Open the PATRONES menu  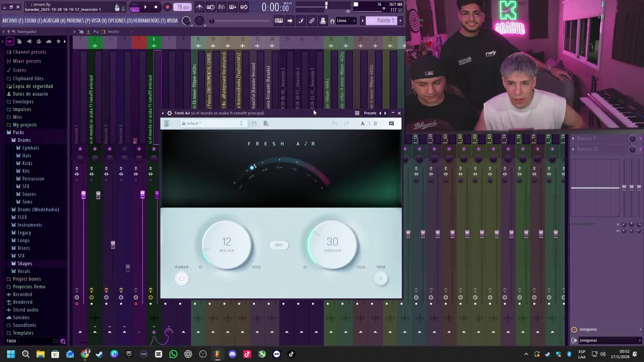pyautogui.click(x=78, y=21)
